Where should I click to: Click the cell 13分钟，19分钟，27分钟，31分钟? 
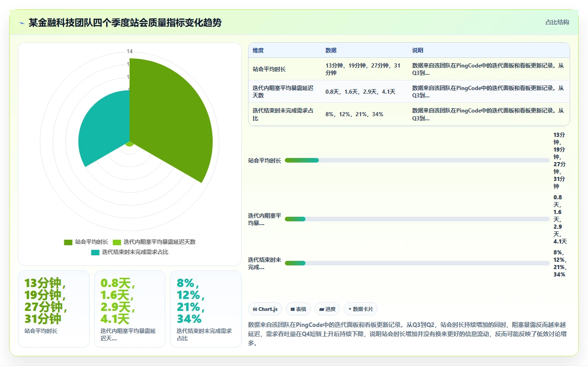click(x=364, y=69)
